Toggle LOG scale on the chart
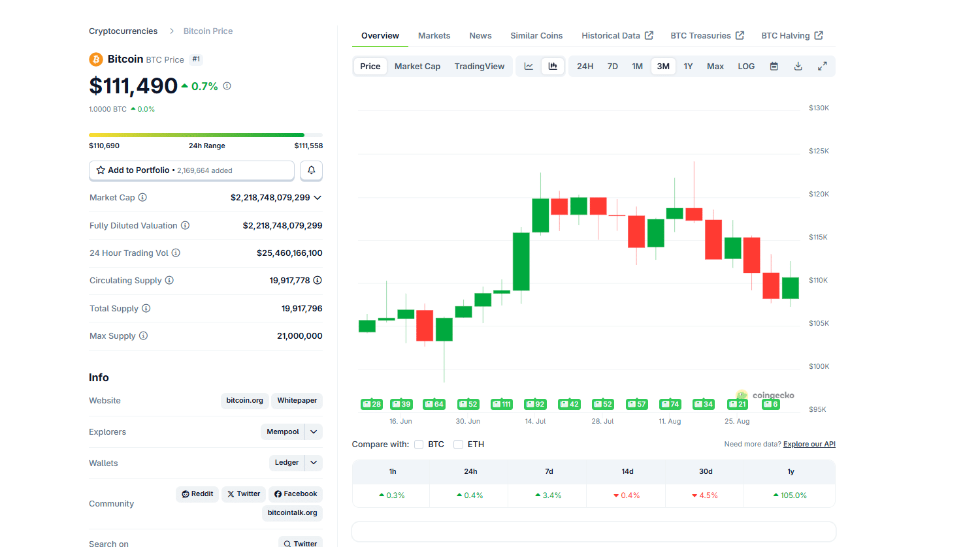 point(745,66)
